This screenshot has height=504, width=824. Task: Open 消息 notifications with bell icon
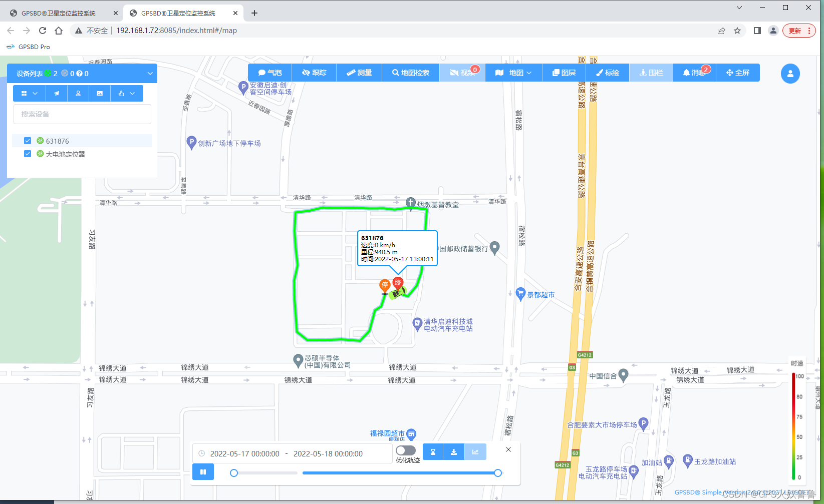click(x=694, y=73)
